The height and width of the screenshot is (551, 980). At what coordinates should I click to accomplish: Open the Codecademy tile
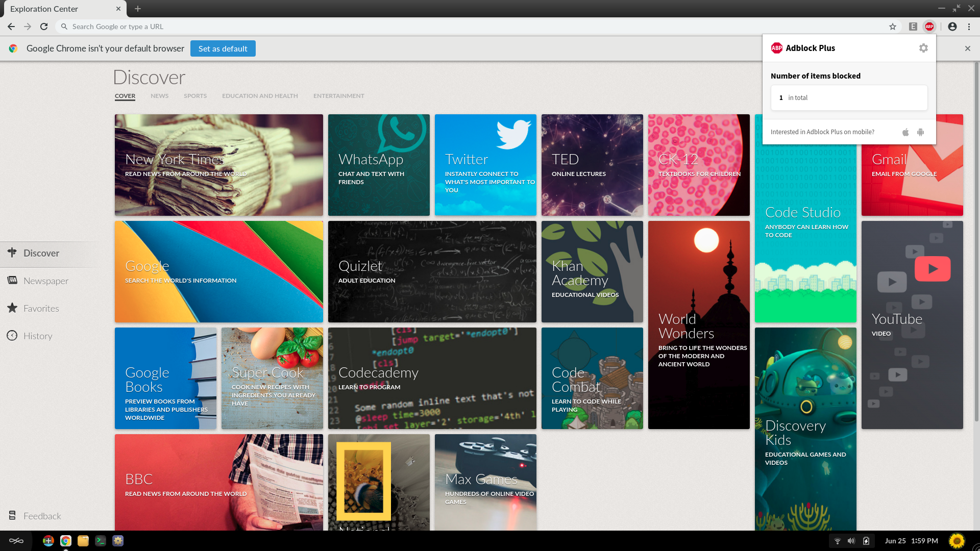(432, 378)
